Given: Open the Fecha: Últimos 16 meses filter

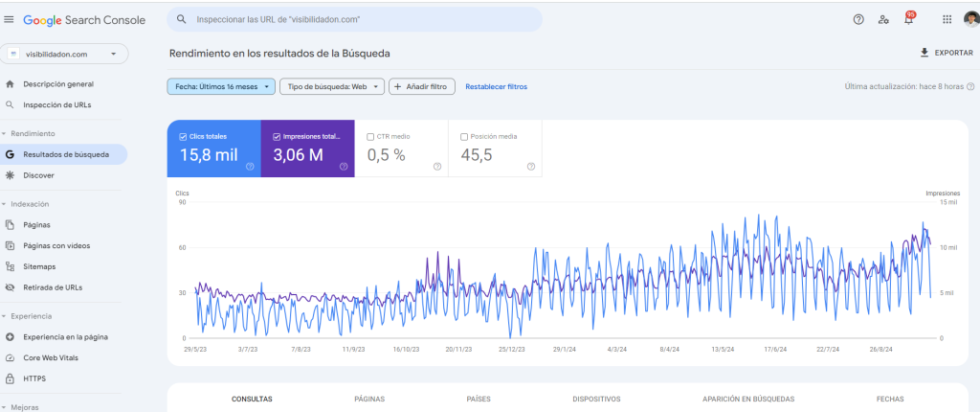Looking at the screenshot, I should pyautogui.click(x=221, y=86).
